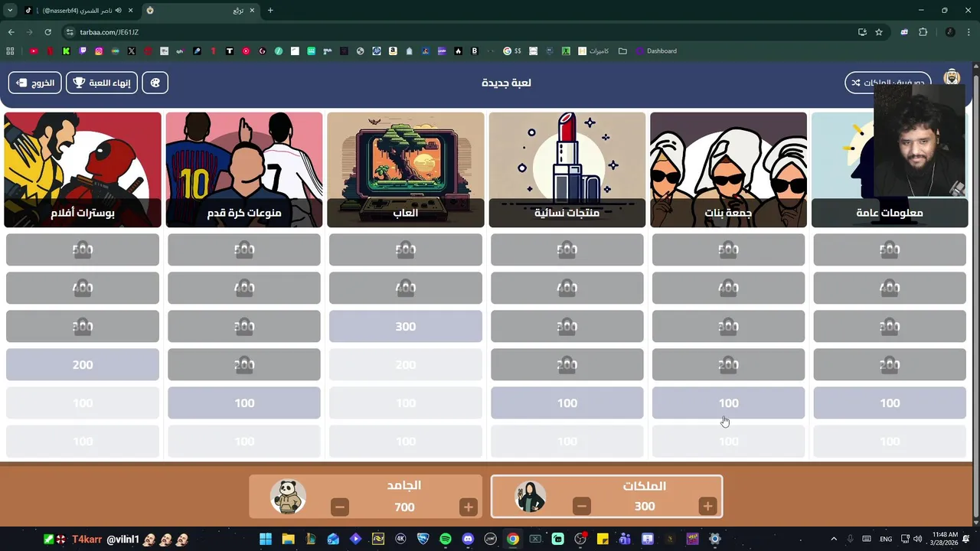Open the Google $$ bookmark
Viewport: 980px width, 551px height.
click(x=512, y=51)
